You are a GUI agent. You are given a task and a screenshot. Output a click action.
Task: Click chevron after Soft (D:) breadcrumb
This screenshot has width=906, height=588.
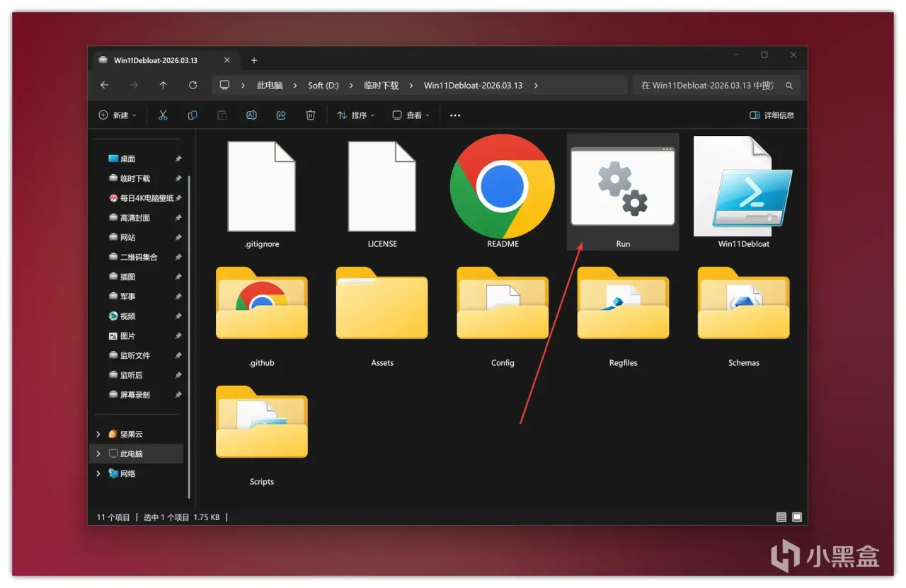click(x=351, y=85)
